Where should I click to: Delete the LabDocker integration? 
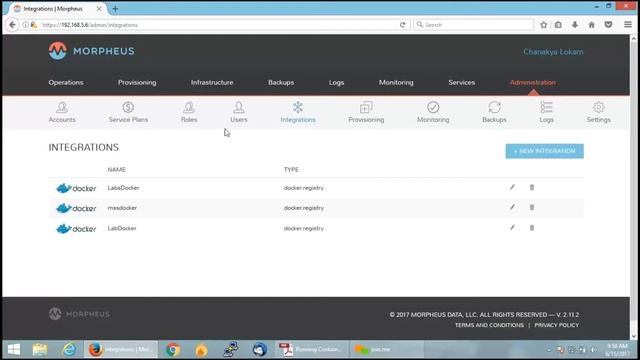tap(532, 228)
